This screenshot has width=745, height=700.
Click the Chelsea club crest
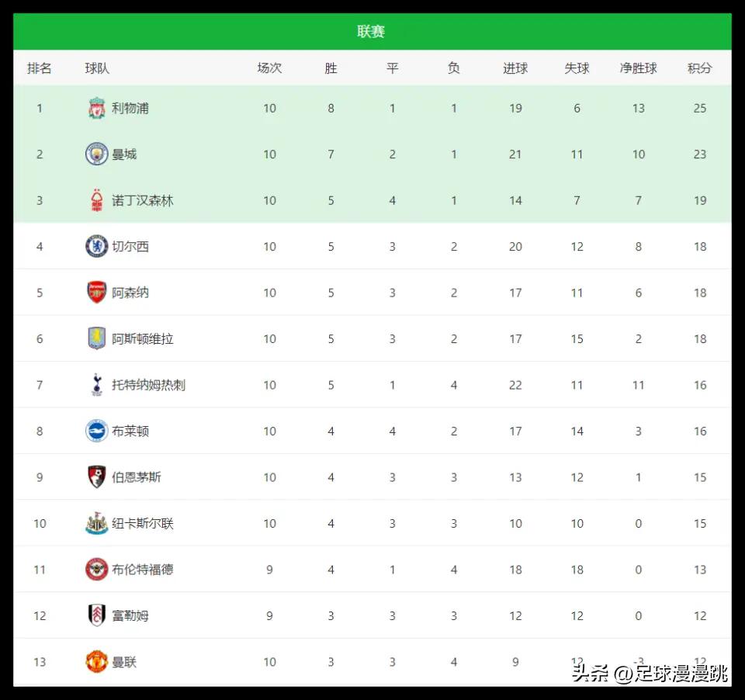coord(96,246)
